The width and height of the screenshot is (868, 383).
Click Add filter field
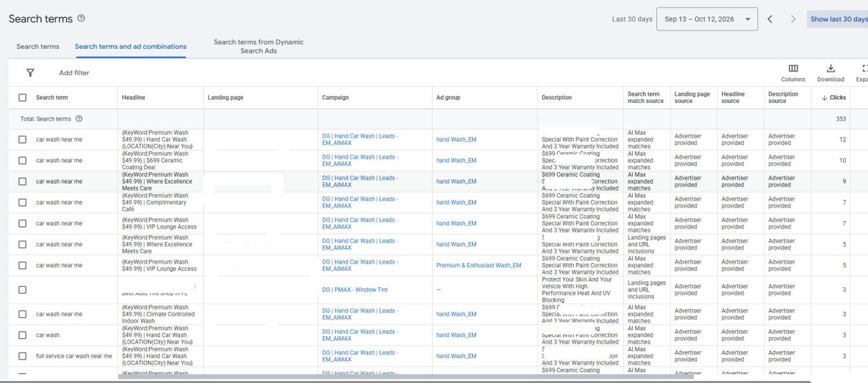74,73
